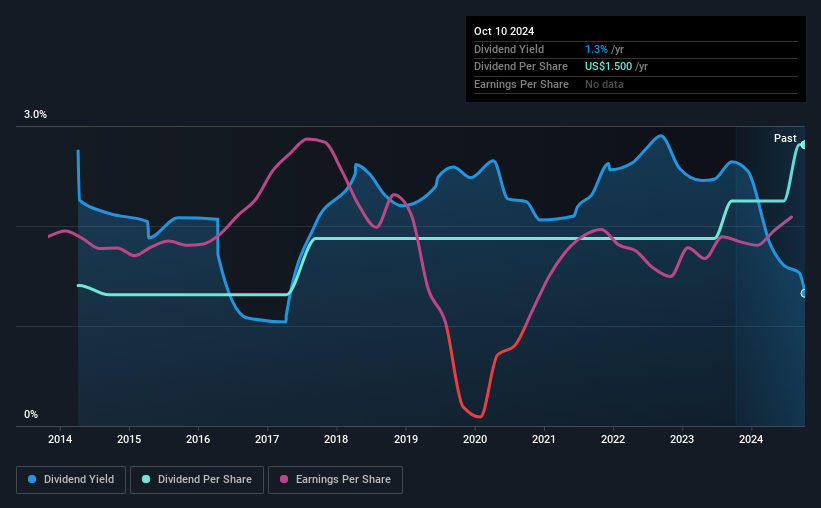Image resolution: width=821 pixels, height=508 pixels.
Task: Click the 2023 x-axis label
Action: pyautogui.click(x=682, y=439)
